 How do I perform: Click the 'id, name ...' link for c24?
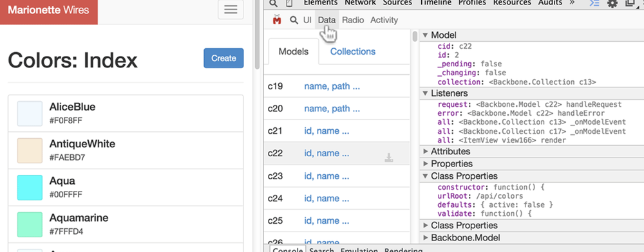tap(327, 199)
